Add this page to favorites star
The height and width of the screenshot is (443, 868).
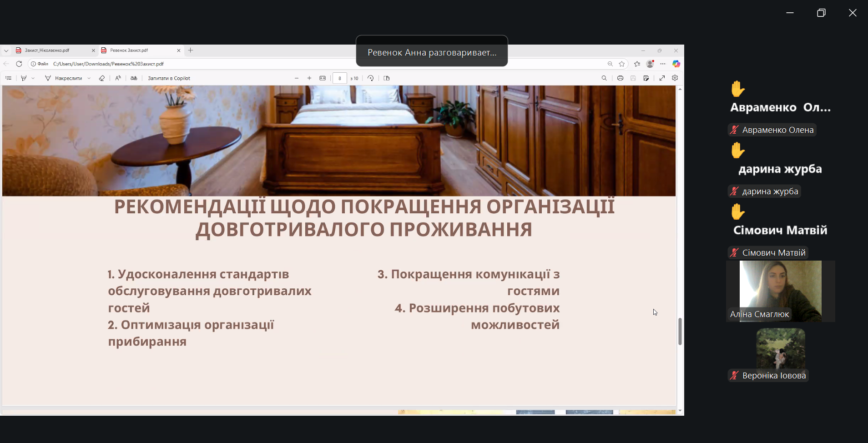(622, 64)
